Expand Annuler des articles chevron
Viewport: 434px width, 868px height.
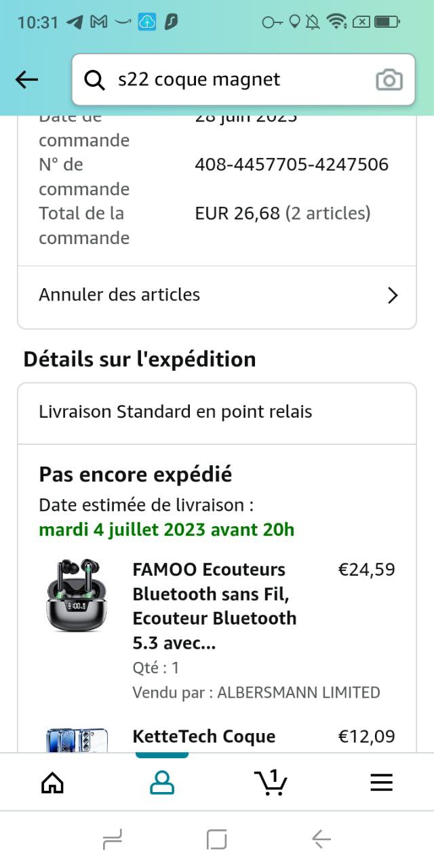(x=392, y=295)
